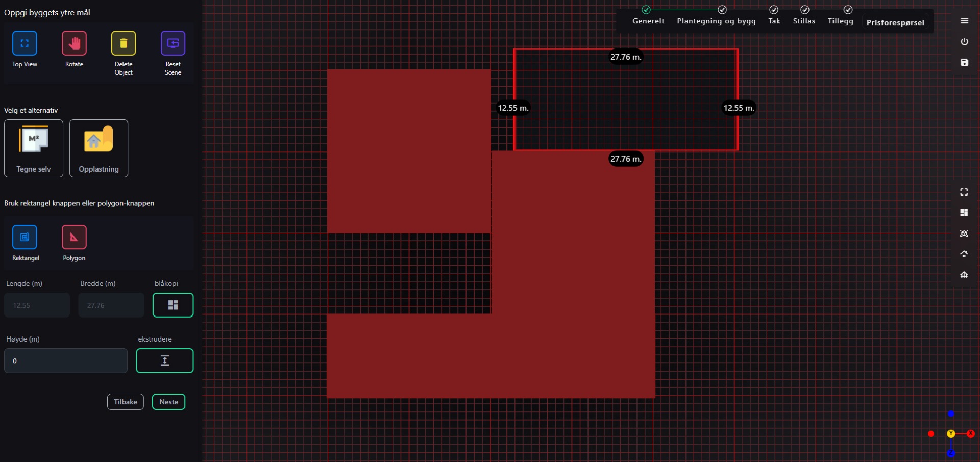Click the blåkopi blueprint button
This screenshot has width=980, height=462.
tap(173, 305)
